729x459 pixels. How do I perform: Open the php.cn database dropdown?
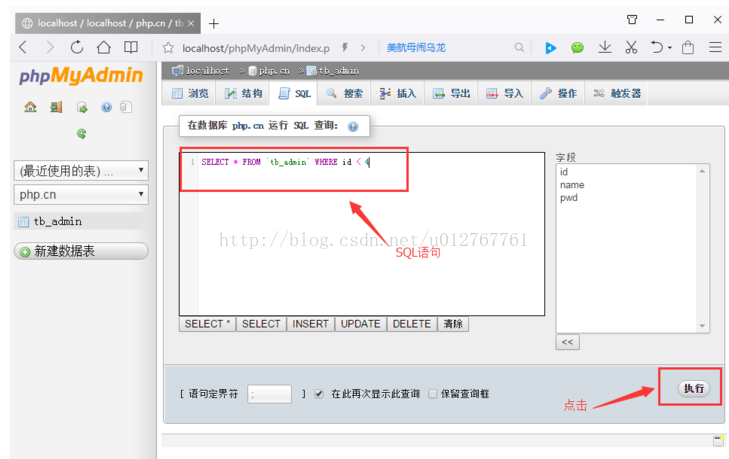(81, 194)
